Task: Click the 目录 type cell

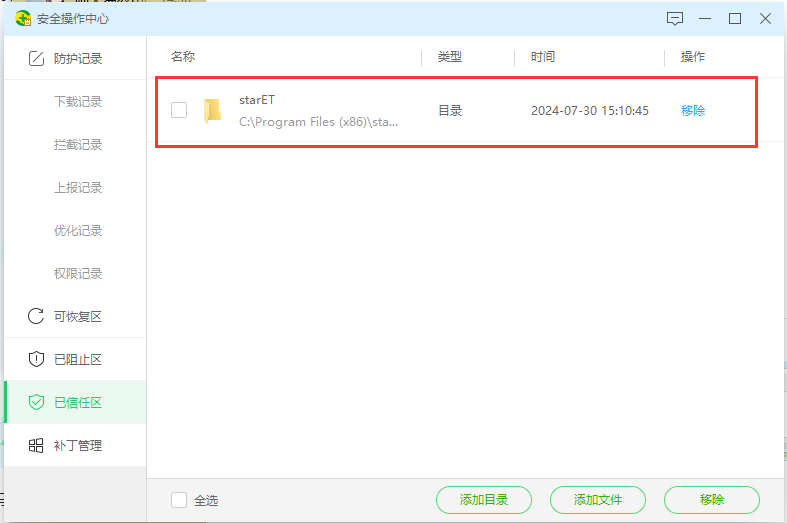Action: [x=450, y=110]
